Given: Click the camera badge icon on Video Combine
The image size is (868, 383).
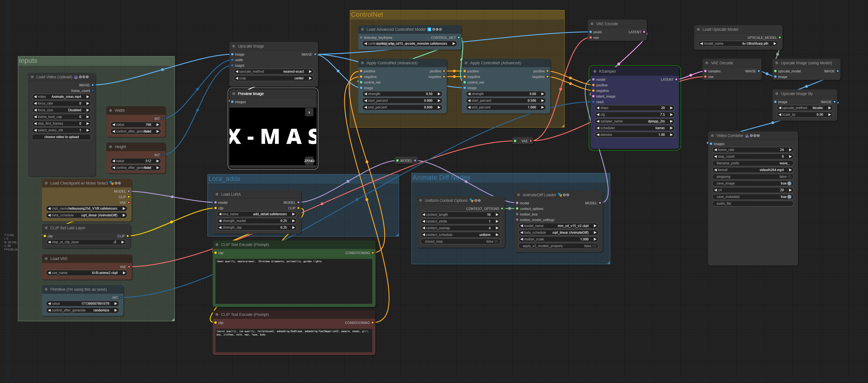Looking at the screenshot, I should click(x=747, y=136).
